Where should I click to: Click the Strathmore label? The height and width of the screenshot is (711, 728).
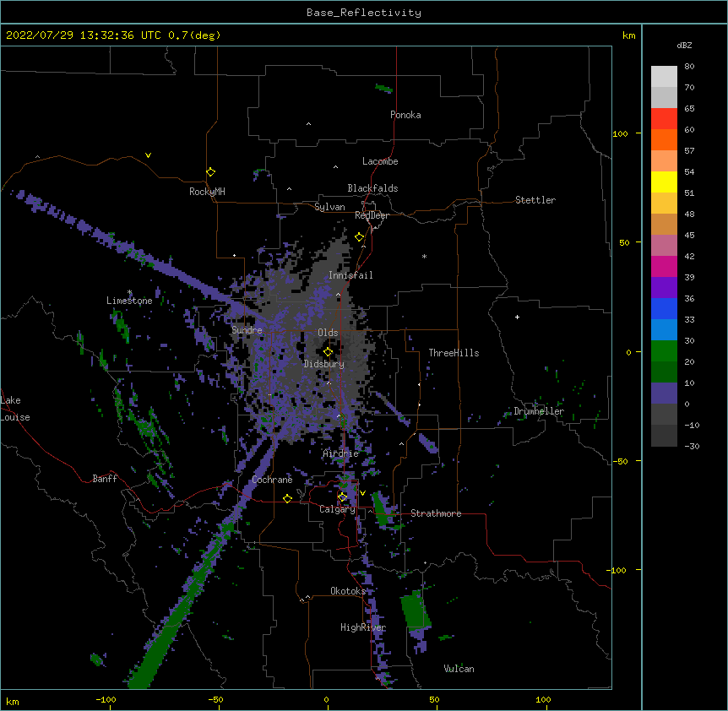[436, 513]
